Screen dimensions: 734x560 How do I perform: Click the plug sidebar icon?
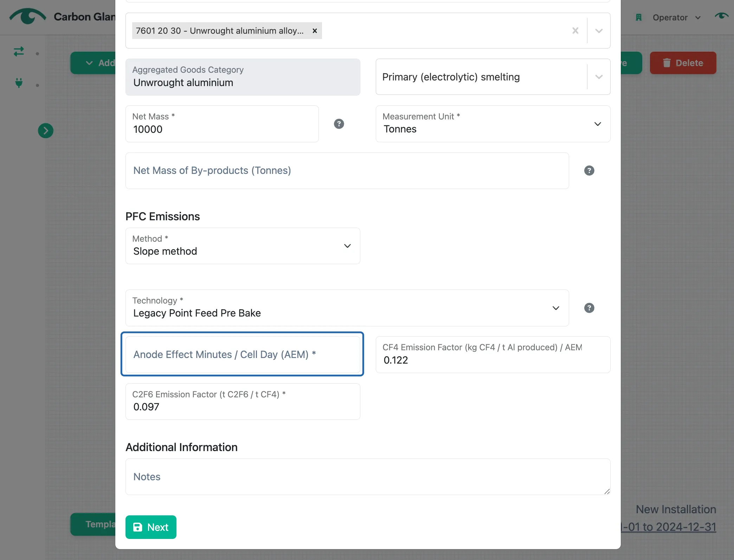(19, 83)
